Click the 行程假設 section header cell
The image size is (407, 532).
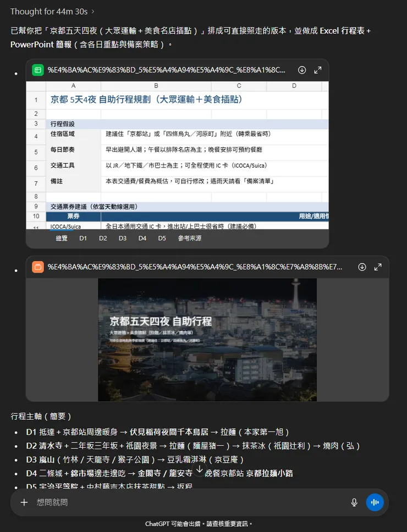click(x=188, y=124)
